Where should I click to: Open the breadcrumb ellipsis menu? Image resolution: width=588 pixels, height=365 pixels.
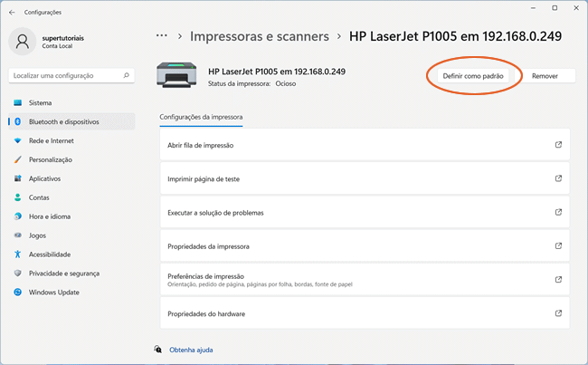tap(162, 36)
